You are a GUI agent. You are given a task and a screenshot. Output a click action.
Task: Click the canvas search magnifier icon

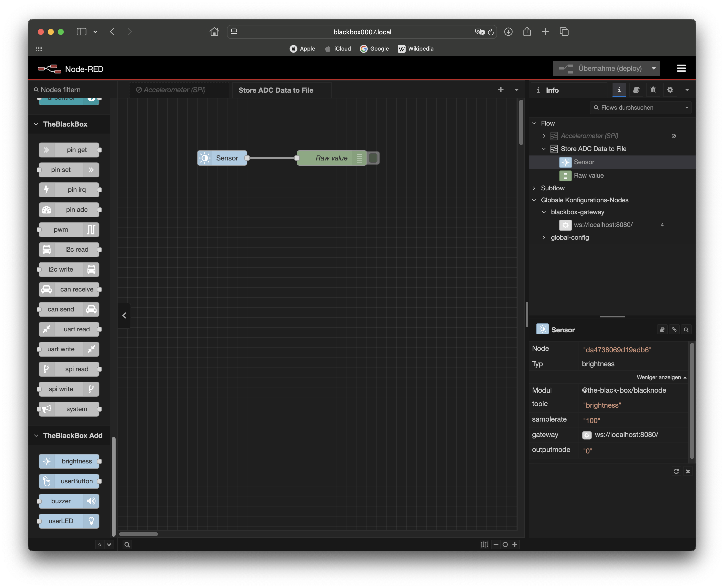point(127,545)
